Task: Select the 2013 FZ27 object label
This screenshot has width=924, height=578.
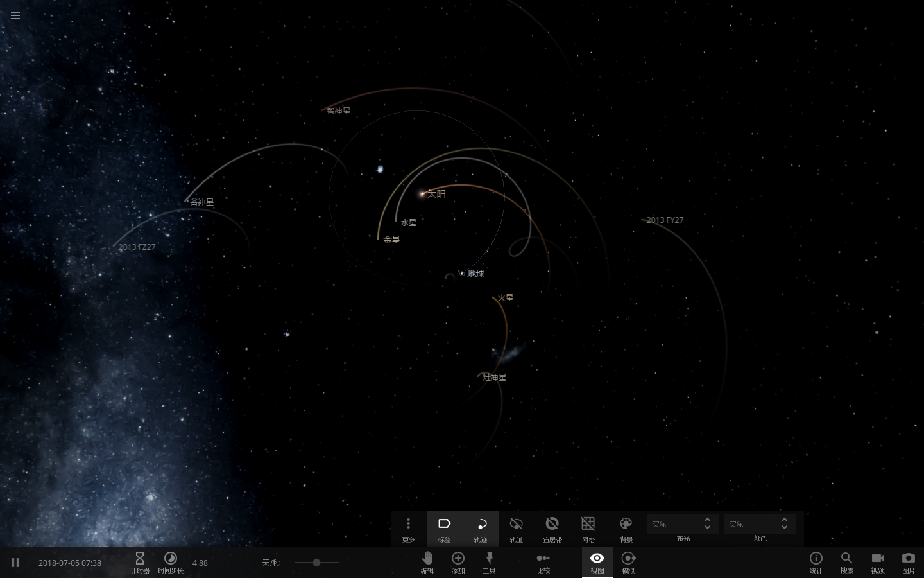Action: 137,247
